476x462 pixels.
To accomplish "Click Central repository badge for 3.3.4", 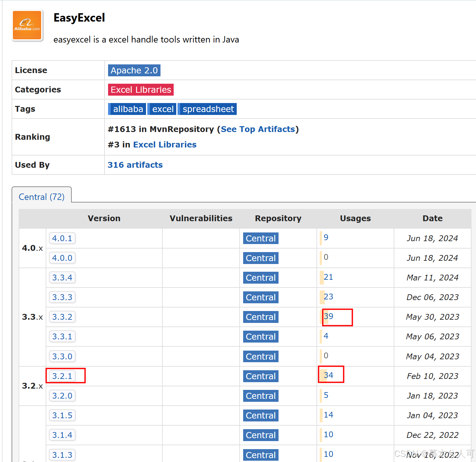I will 261,278.
